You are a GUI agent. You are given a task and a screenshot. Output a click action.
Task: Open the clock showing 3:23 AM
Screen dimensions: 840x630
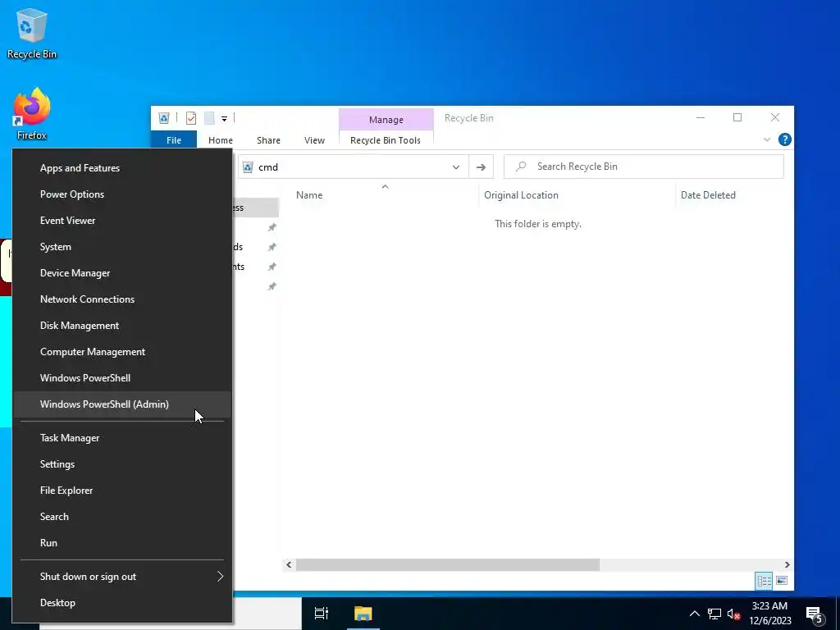coord(769,614)
